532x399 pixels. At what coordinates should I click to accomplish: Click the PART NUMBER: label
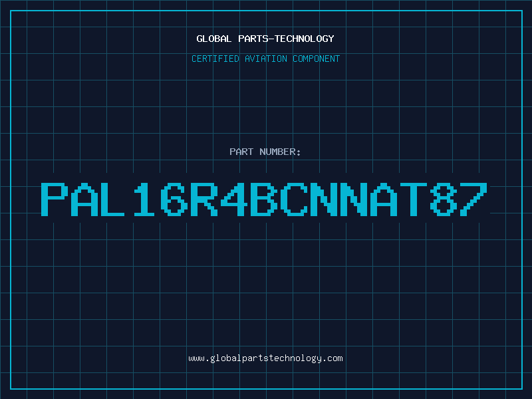point(265,152)
